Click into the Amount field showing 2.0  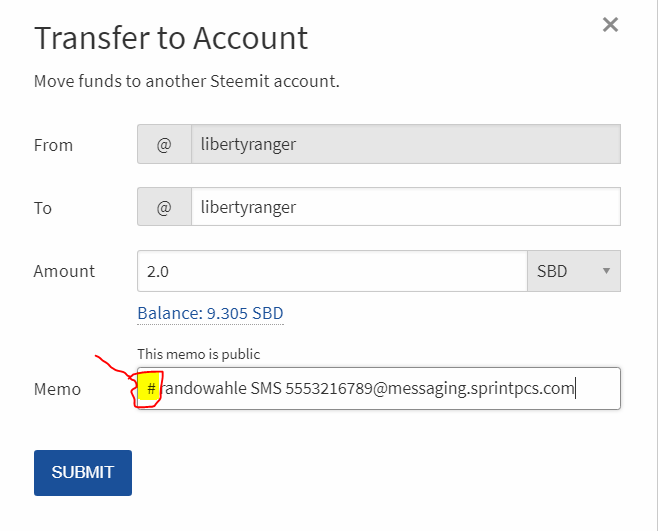pos(331,271)
